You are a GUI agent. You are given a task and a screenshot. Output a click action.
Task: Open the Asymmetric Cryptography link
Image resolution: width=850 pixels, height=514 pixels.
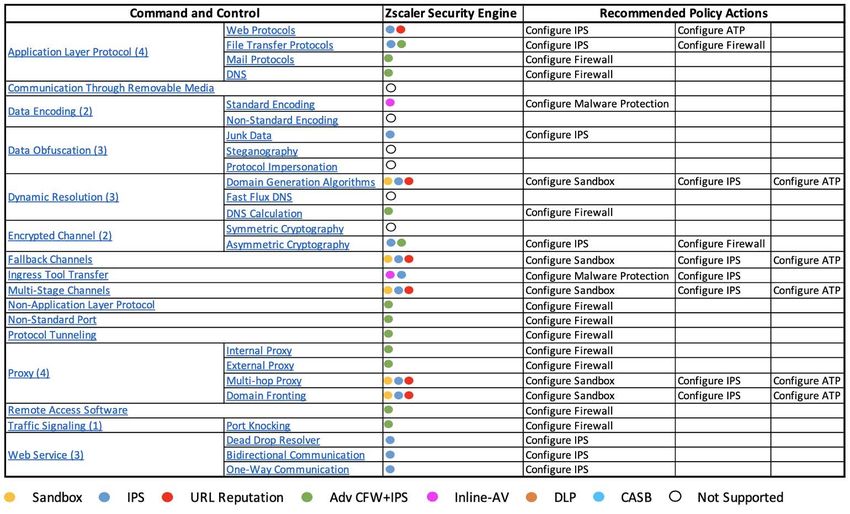tap(288, 245)
